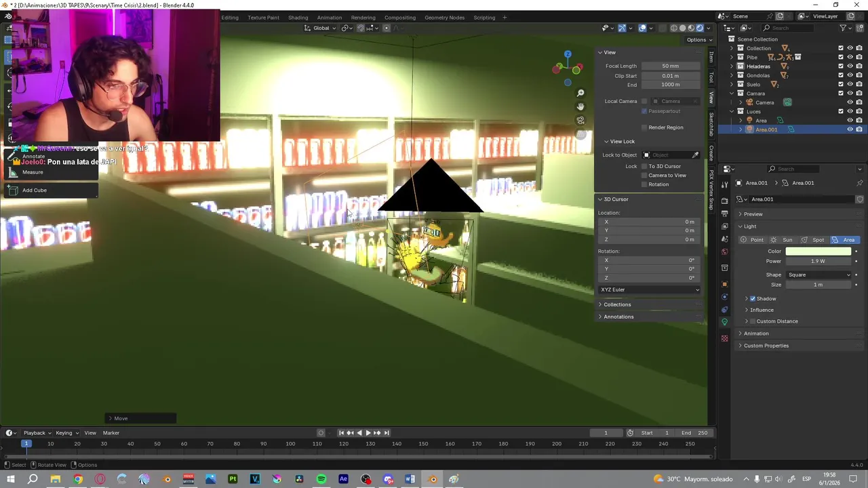Image resolution: width=868 pixels, height=488 pixels.
Task: Switch to the Compositing workspace tab
Action: 400,18
